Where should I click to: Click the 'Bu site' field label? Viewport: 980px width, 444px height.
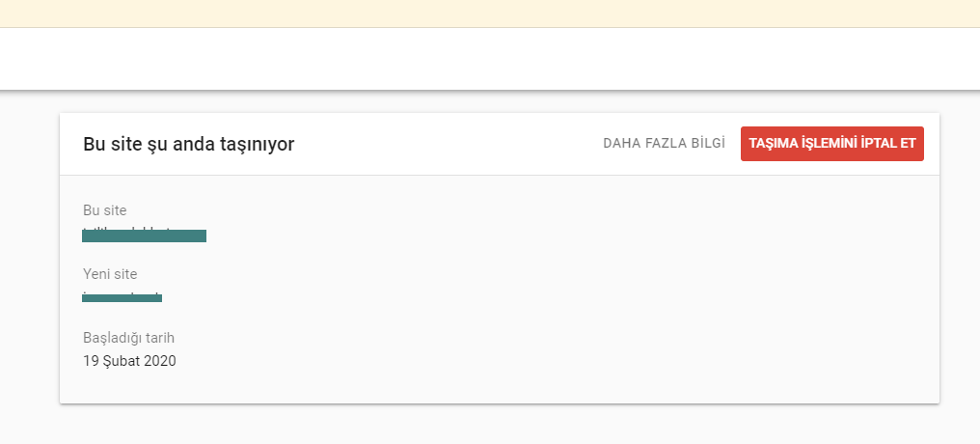click(105, 210)
